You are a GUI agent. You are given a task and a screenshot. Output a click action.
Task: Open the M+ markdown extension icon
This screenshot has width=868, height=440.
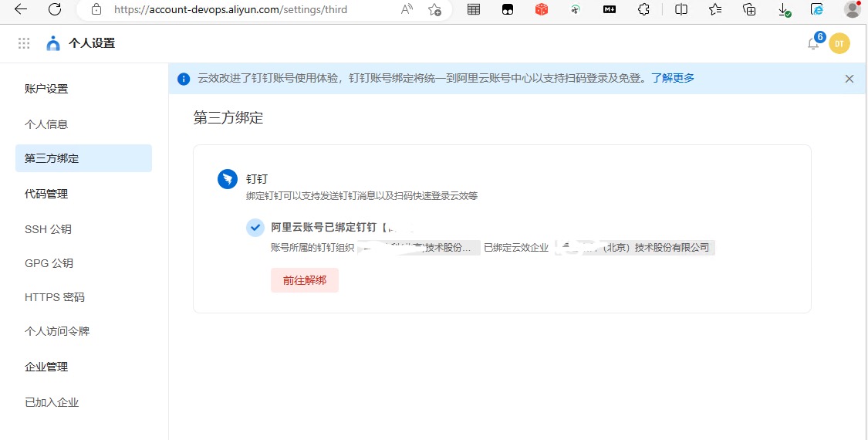[x=610, y=8]
